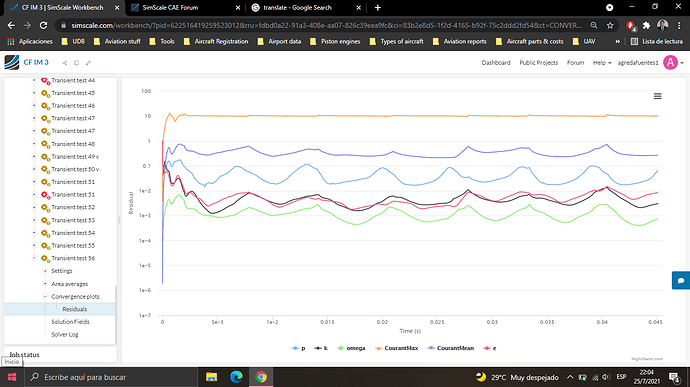Open the Chrome profile picture icon

662,26
